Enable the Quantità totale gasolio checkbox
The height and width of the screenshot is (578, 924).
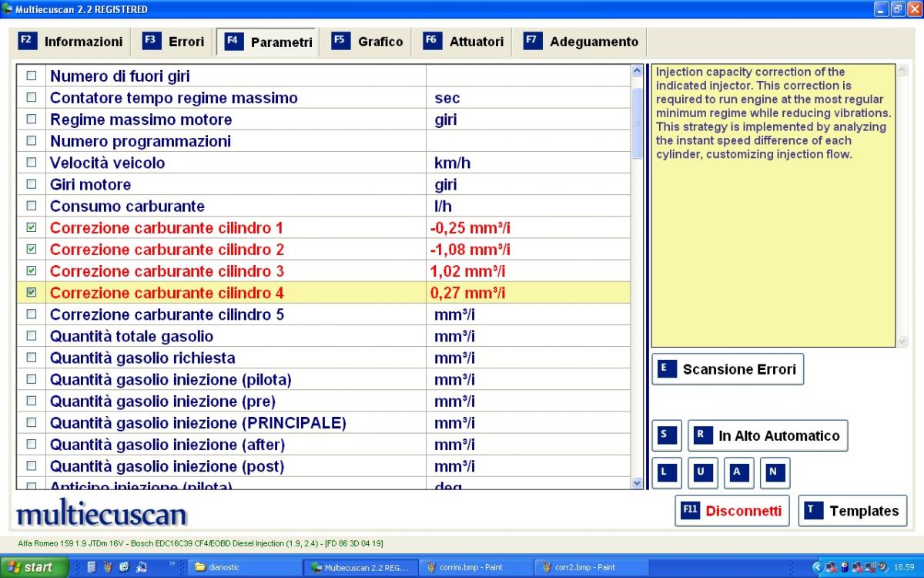32,336
